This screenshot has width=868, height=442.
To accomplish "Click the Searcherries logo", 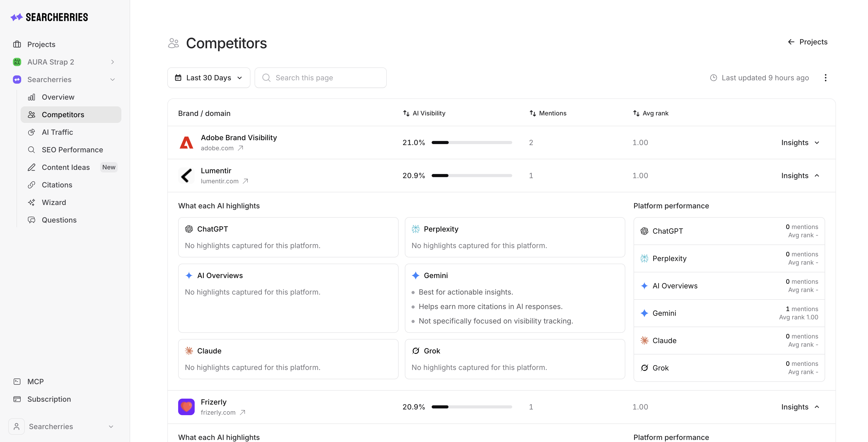I will pos(49,17).
